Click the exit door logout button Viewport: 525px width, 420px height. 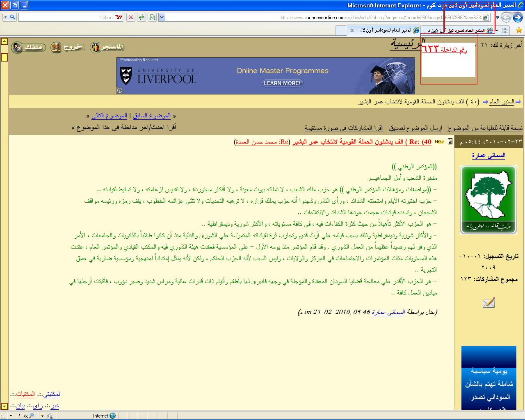(68, 47)
